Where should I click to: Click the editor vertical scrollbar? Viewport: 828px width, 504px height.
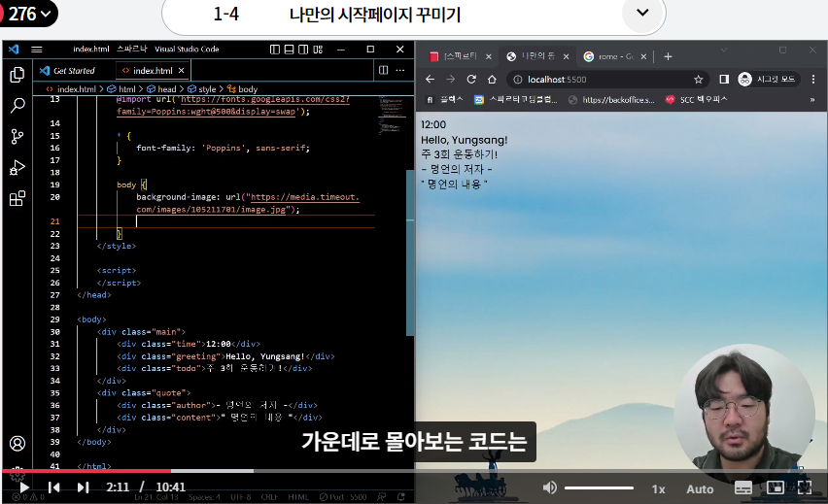[x=410, y=253]
